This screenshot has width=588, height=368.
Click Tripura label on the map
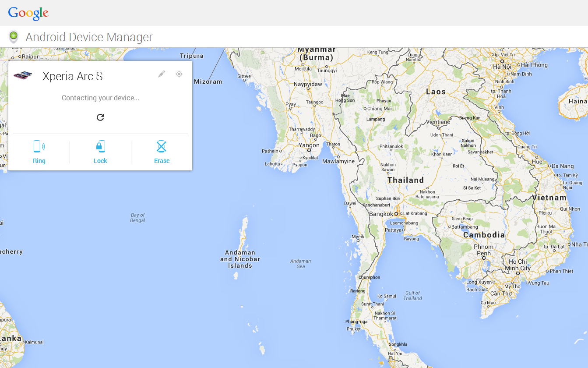tap(192, 56)
